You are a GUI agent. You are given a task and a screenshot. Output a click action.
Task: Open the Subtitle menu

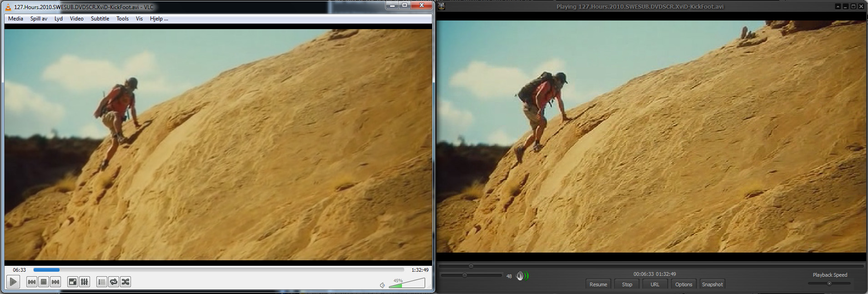coord(100,19)
